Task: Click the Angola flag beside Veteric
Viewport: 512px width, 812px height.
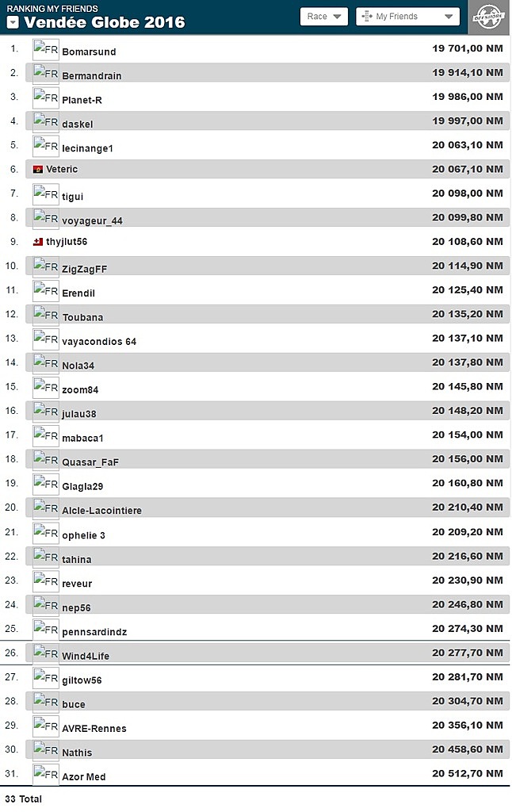Action: 38,170
